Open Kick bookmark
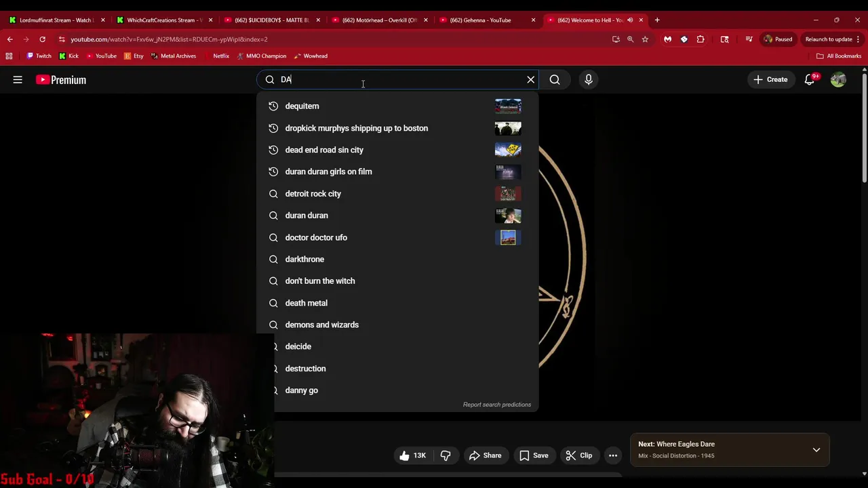This screenshot has width=868, height=488. click(x=69, y=56)
